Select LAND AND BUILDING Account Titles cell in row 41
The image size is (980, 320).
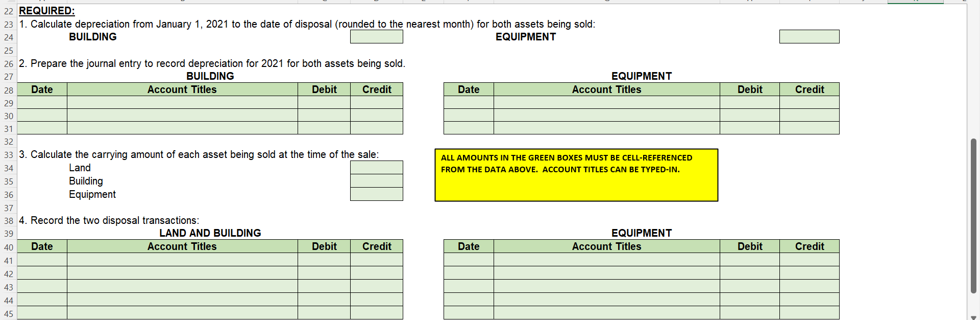click(x=182, y=260)
